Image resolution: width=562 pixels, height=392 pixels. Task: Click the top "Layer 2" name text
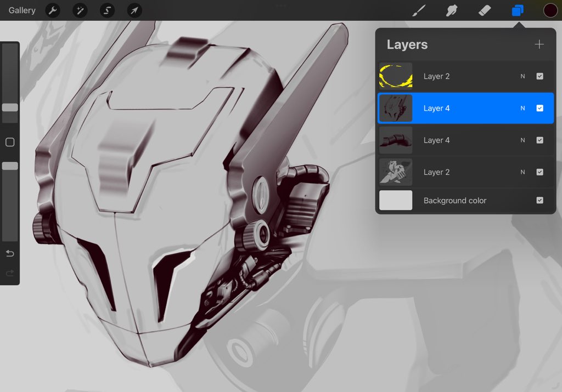[436, 76]
